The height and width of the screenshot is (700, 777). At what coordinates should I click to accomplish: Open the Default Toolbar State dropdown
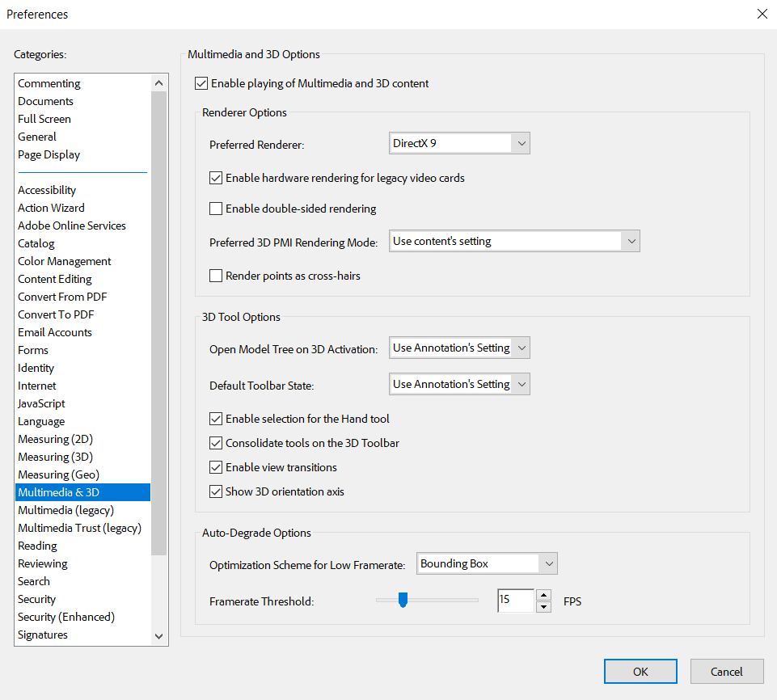(522, 384)
